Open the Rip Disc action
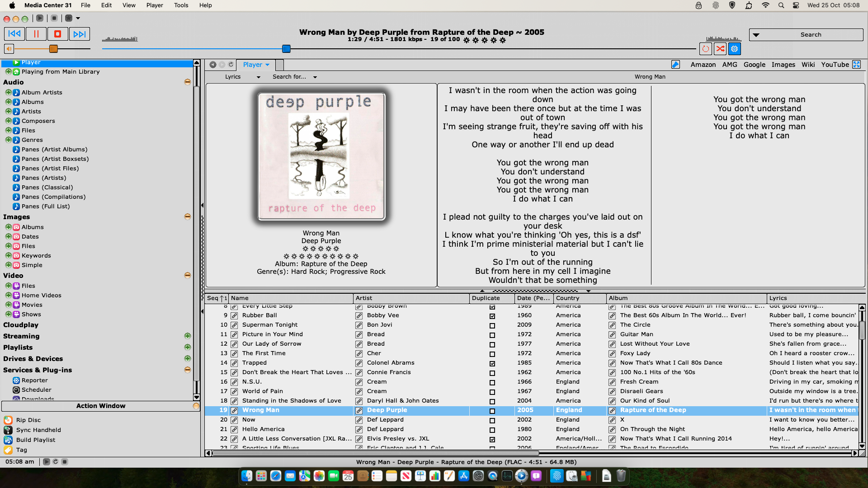This screenshot has height=488, width=868. pos(28,420)
